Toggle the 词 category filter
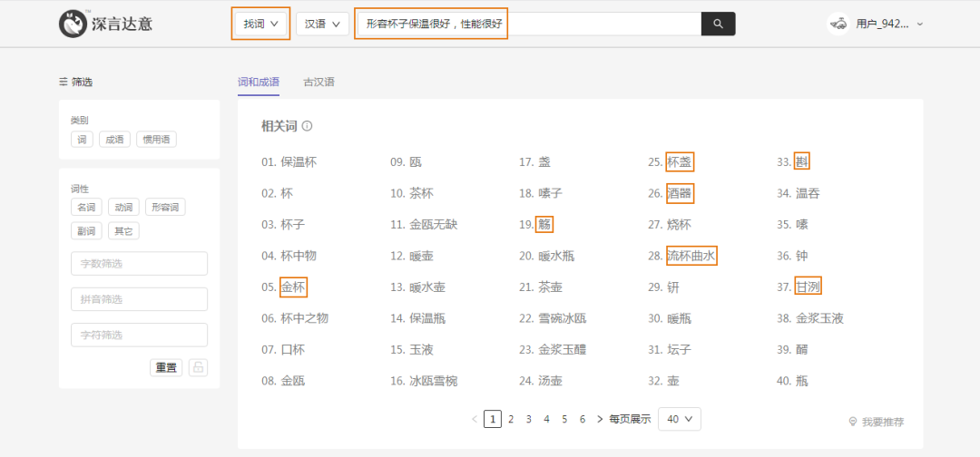 coord(82,140)
